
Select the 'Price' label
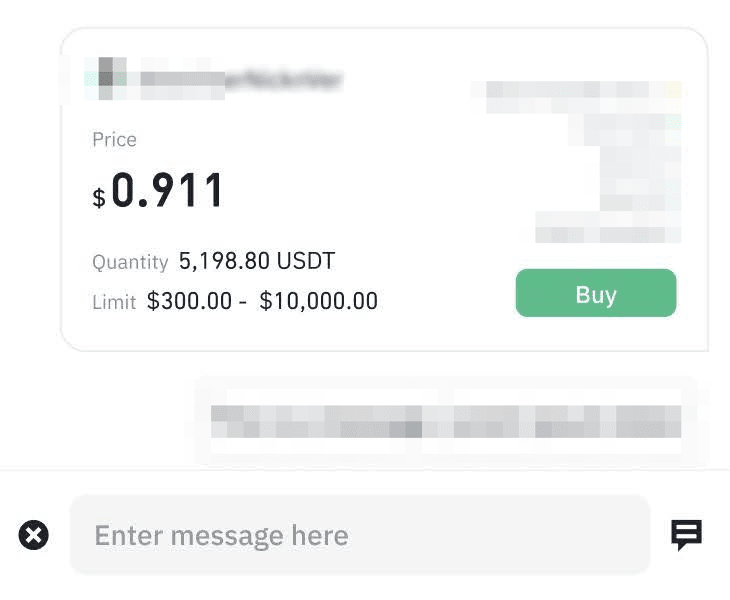tap(114, 139)
